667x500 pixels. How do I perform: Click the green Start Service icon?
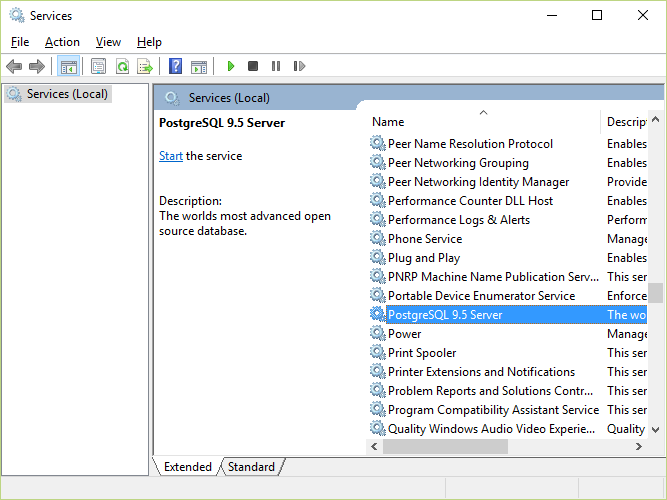pos(231,66)
